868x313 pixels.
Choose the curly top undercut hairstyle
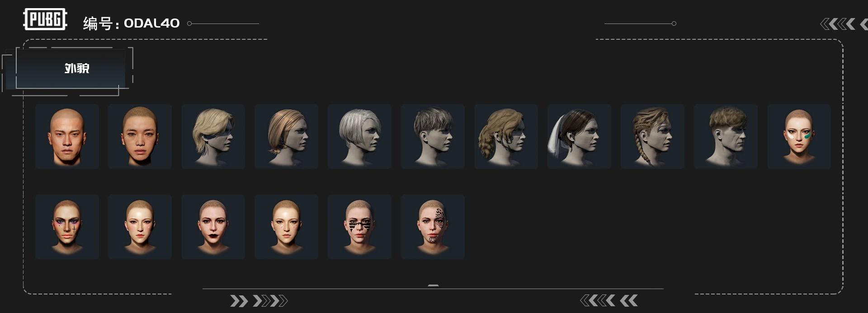point(726,136)
